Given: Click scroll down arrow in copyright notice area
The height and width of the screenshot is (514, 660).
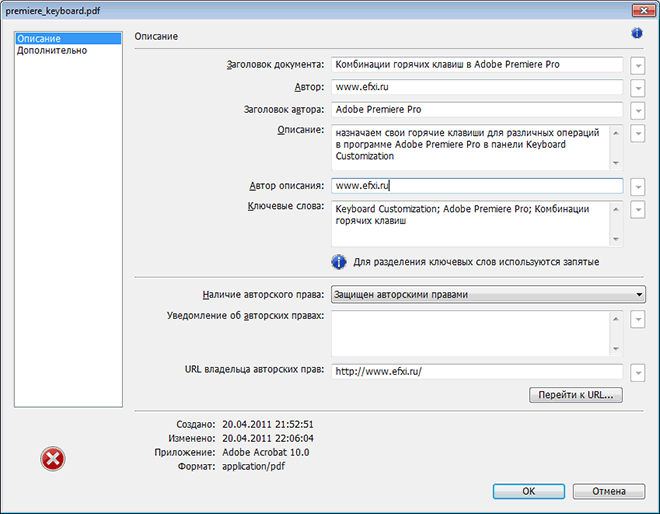Looking at the screenshot, I should (616, 349).
